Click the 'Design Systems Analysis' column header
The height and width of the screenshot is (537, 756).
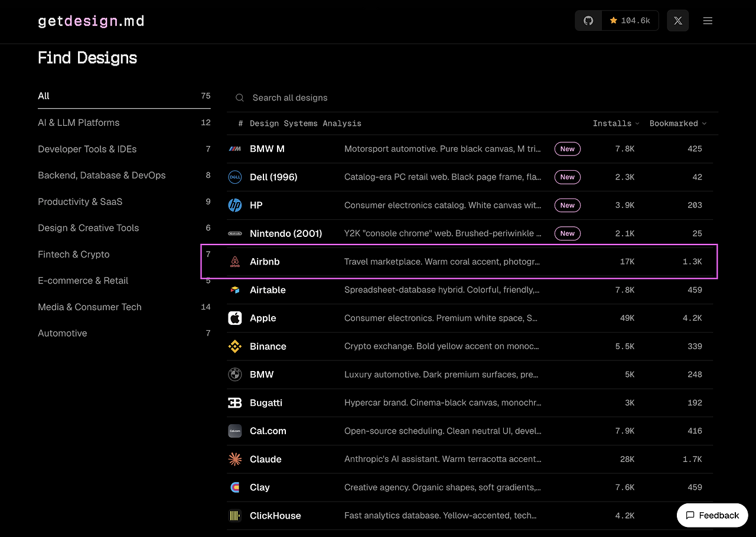[305, 123]
